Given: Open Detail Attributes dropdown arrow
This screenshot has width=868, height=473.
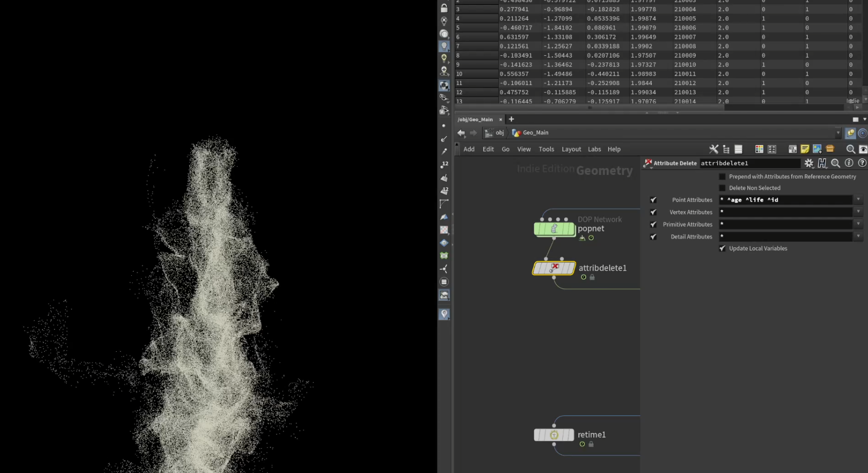Looking at the screenshot, I should coord(858,236).
